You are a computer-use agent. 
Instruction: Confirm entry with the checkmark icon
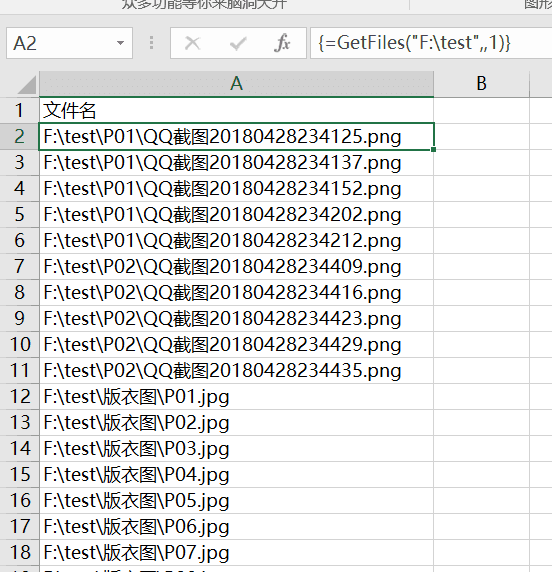pyautogui.click(x=238, y=43)
